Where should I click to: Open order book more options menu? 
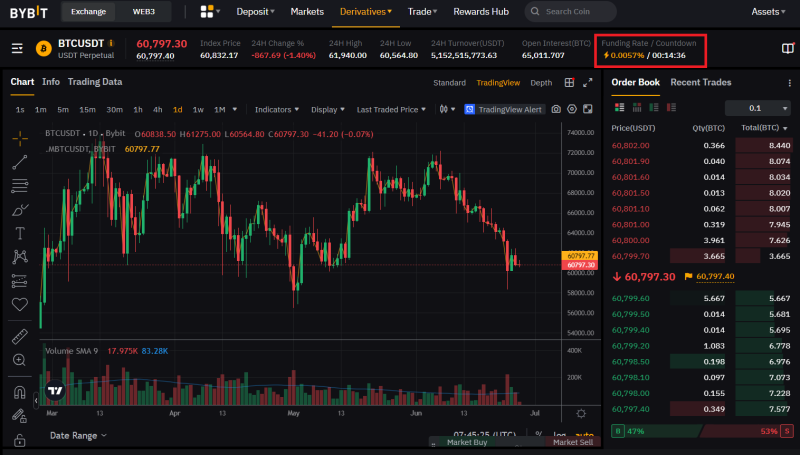789,83
